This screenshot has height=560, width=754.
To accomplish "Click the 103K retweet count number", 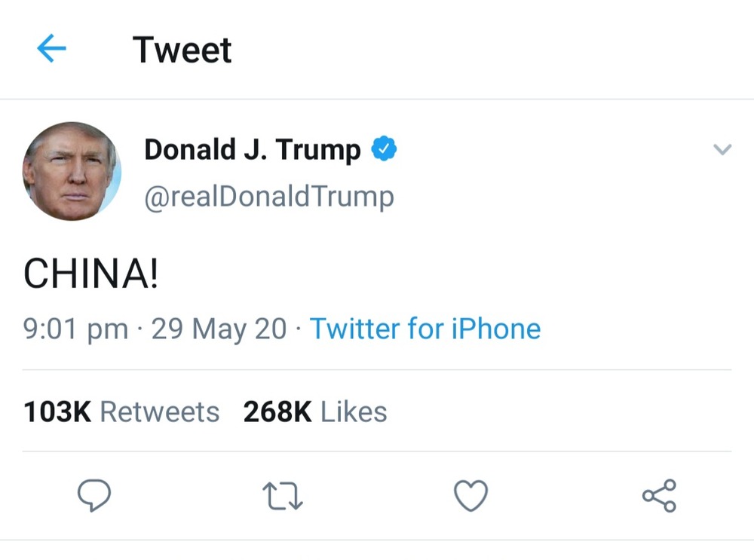I will pos(57,412).
